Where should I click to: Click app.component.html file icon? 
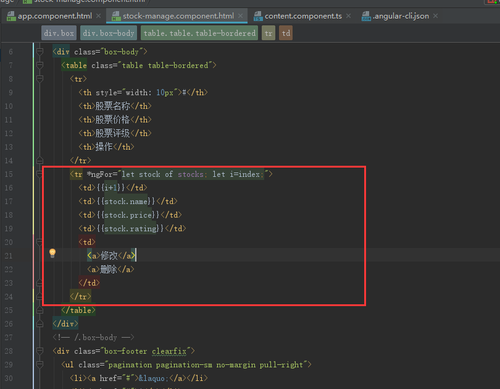tap(11, 16)
